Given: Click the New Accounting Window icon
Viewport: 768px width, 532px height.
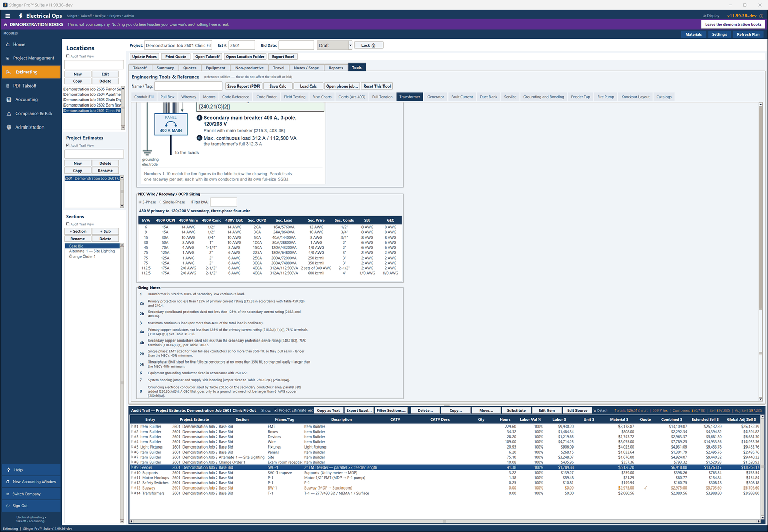Looking at the screenshot, I should click(8, 482).
